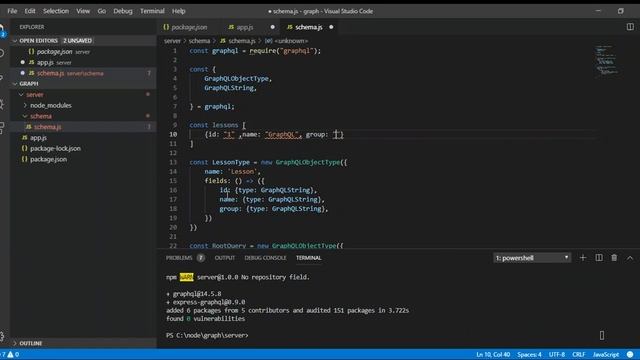Open the Go menu
The height and width of the screenshot is (360, 640).
102,11
